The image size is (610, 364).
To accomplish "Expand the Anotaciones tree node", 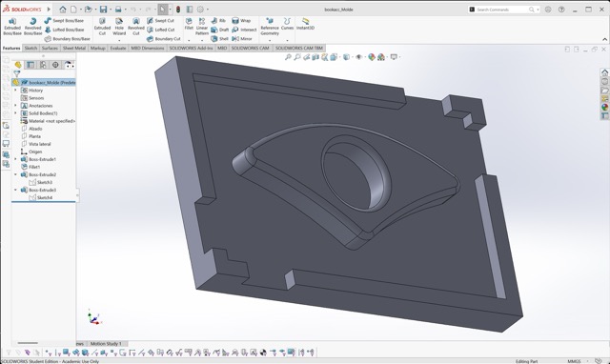I will click(x=15, y=106).
